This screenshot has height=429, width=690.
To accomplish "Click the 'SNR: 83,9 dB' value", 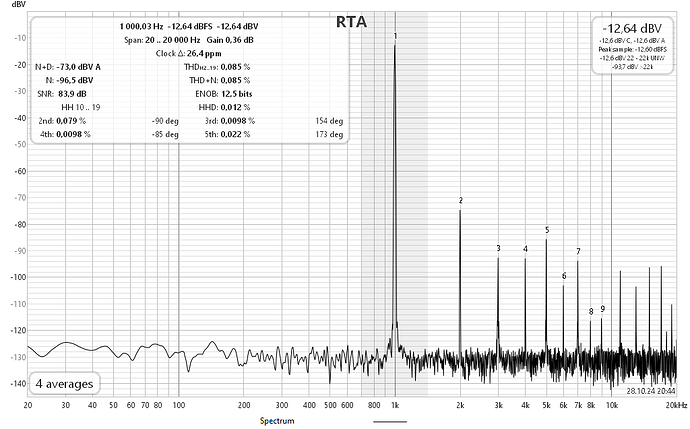I will 62,94.
